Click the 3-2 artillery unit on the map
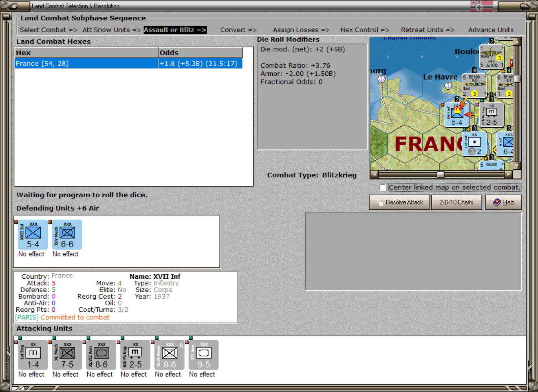Image resolution: width=538 pixels, height=392 pixels. click(474, 144)
